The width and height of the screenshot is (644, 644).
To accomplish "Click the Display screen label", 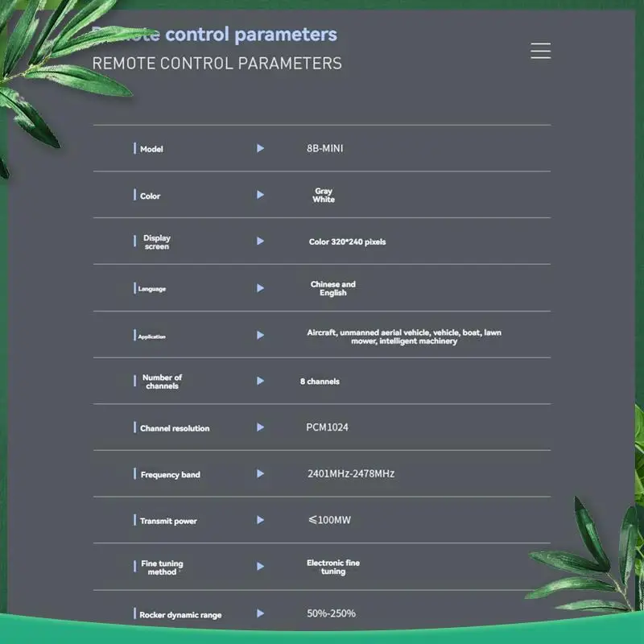I will tap(156, 242).
